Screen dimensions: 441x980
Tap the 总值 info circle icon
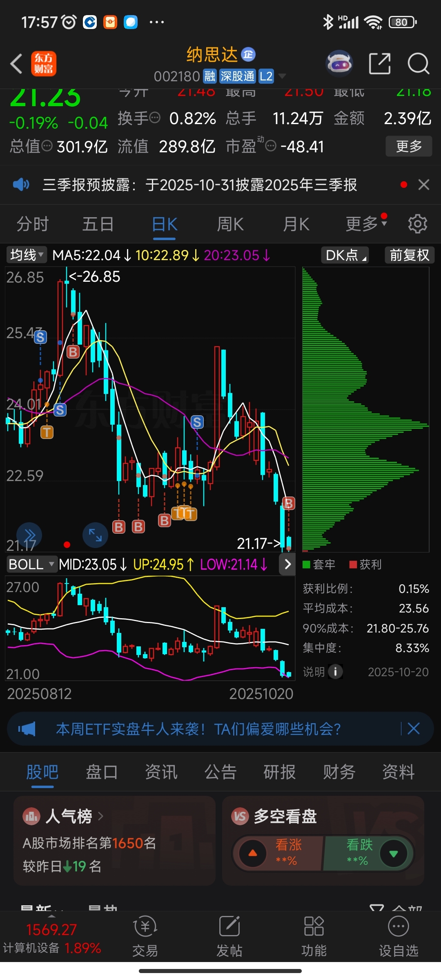[47, 146]
